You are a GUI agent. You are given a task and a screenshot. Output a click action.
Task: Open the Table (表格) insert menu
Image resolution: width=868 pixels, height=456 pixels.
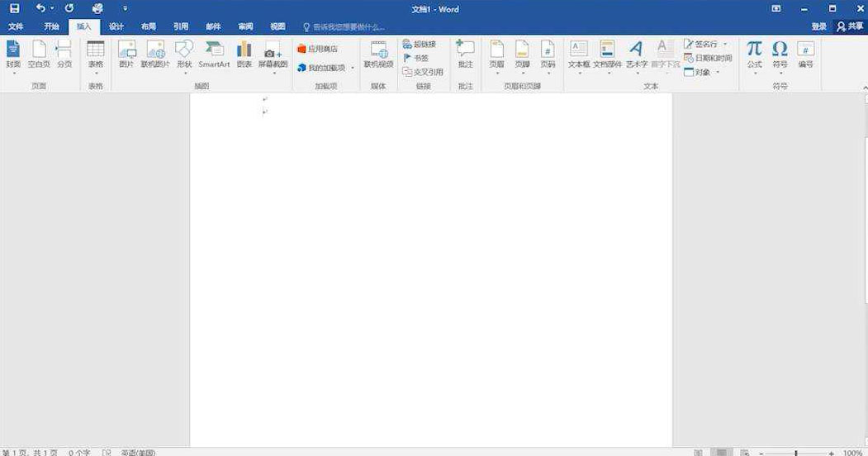[95, 55]
